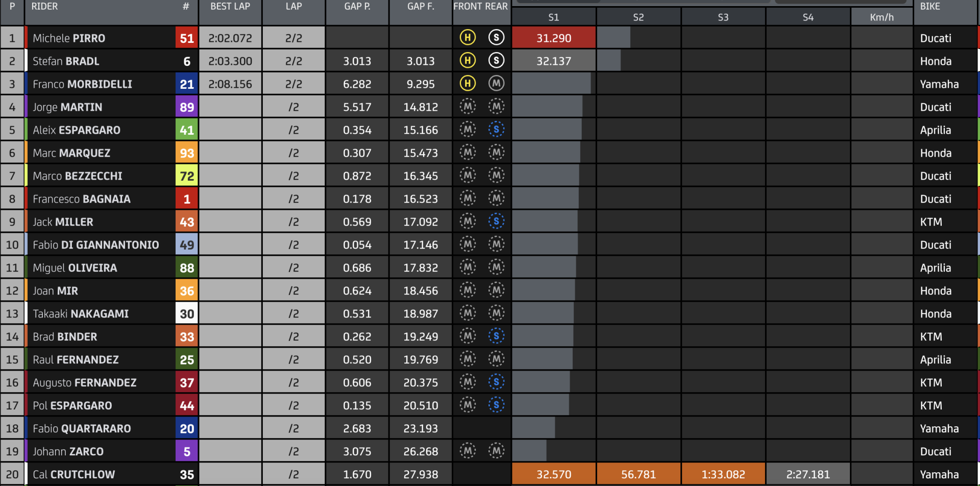Click Bradl's S1 time 32.137
Viewport: 980px width, 486px height.
554,61
